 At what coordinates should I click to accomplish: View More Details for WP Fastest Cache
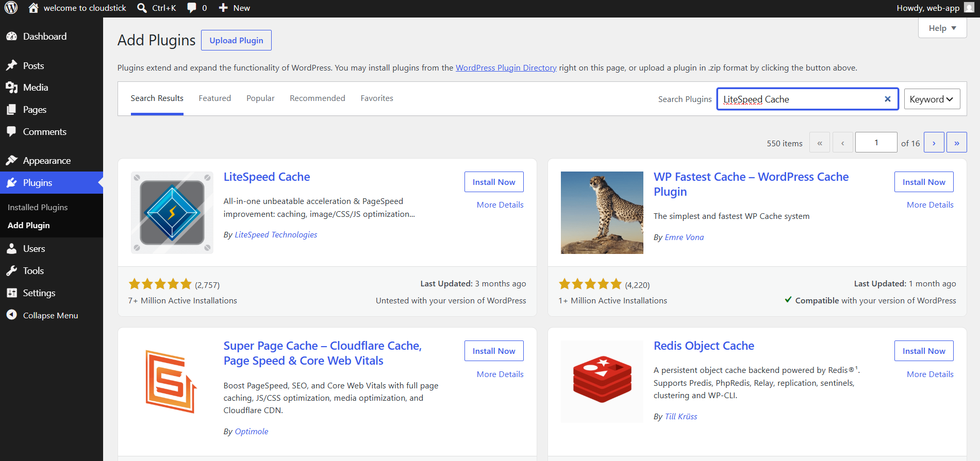930,204
